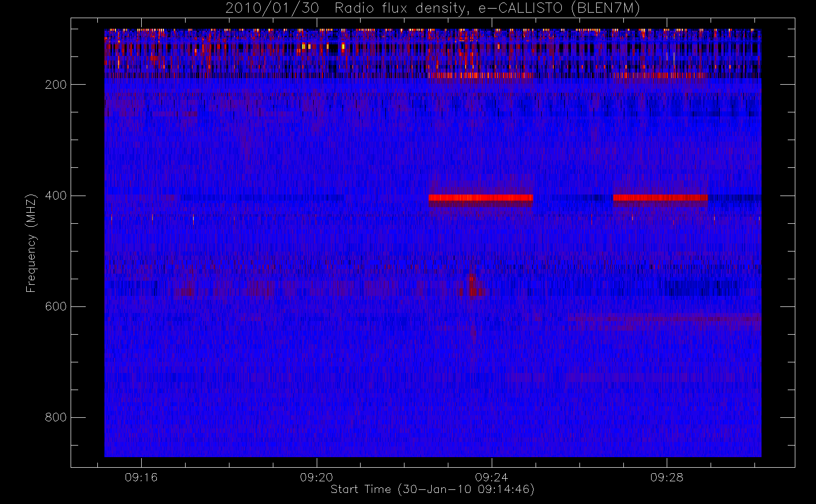The height and width of the screenshot is (504, 816).
Task: Click the plot title 'Radio flux density, e-CALLISTO (BLEN7M)'
Action: (x=487, y=9)
